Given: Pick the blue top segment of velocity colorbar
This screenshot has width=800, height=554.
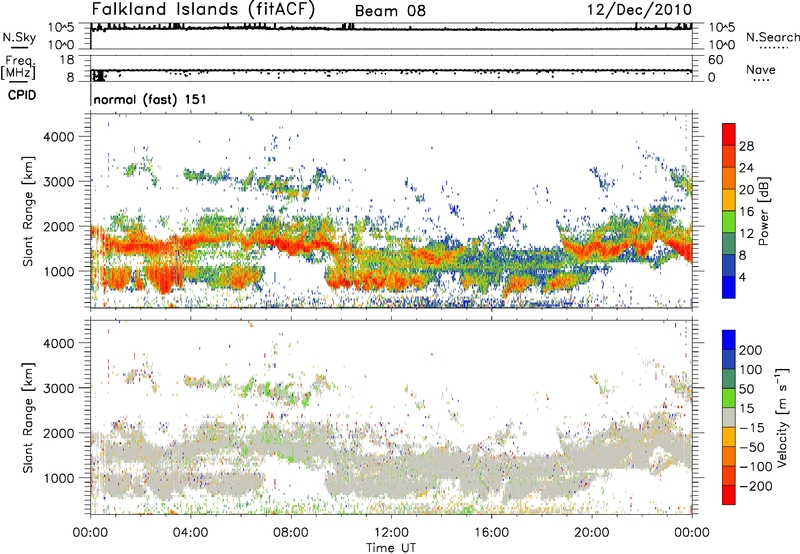Looking at the screenshot, I should 729,340.
